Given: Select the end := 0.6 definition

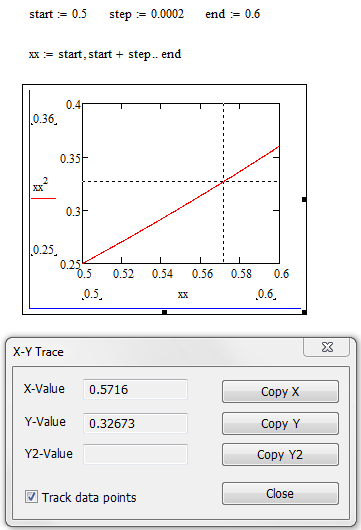Looking at the screenshot, I should pos(233,14).
